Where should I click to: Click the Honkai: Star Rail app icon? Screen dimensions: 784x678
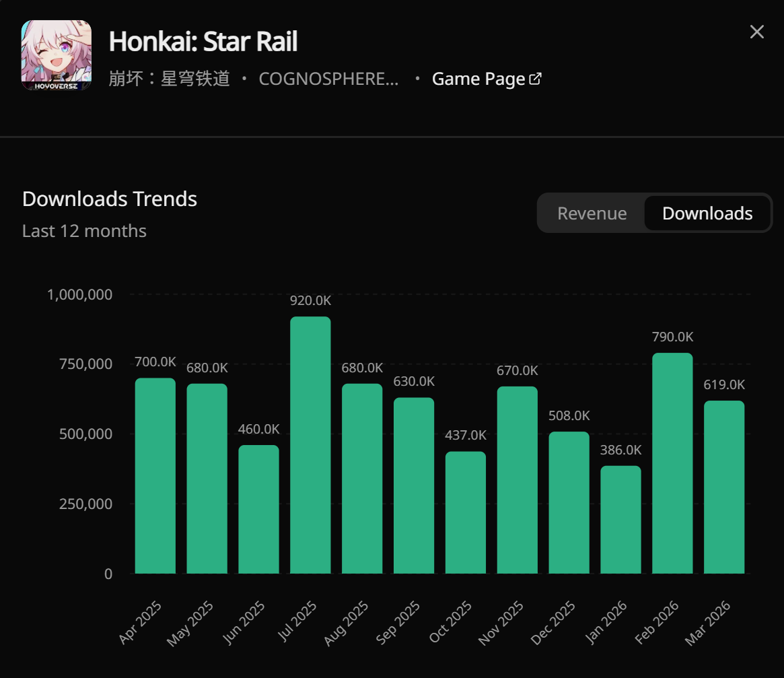(x=57, y=55)
